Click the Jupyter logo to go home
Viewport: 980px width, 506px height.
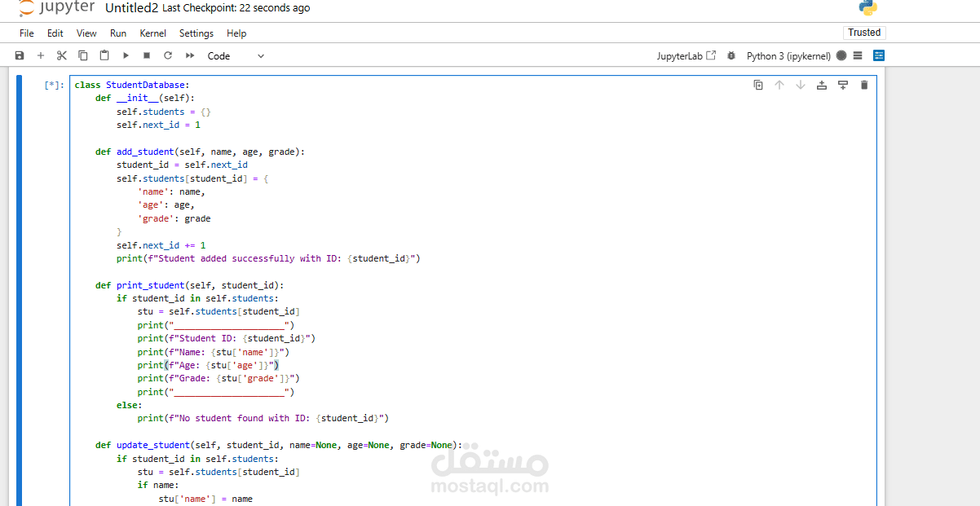pos(56,8)
